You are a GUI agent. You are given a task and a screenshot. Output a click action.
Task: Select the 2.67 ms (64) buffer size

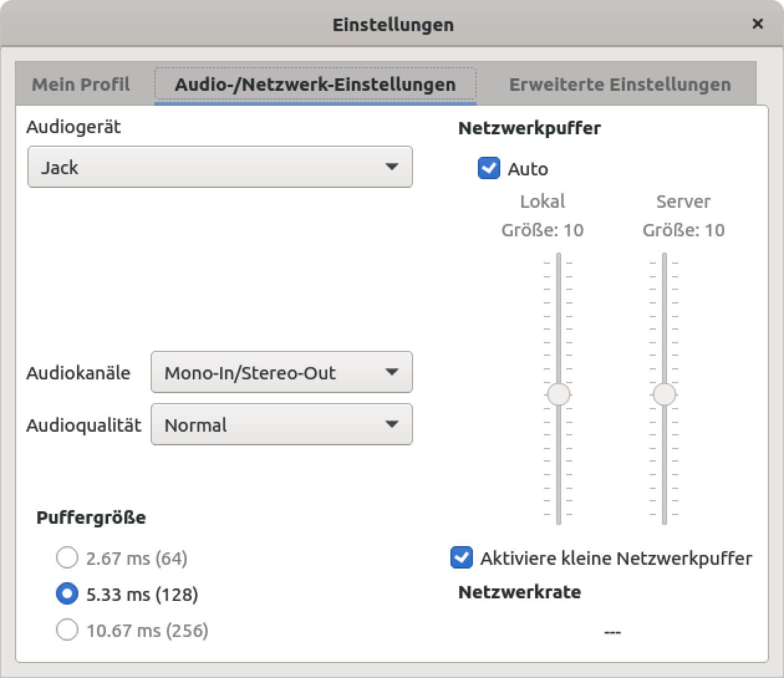pos(67,558)
